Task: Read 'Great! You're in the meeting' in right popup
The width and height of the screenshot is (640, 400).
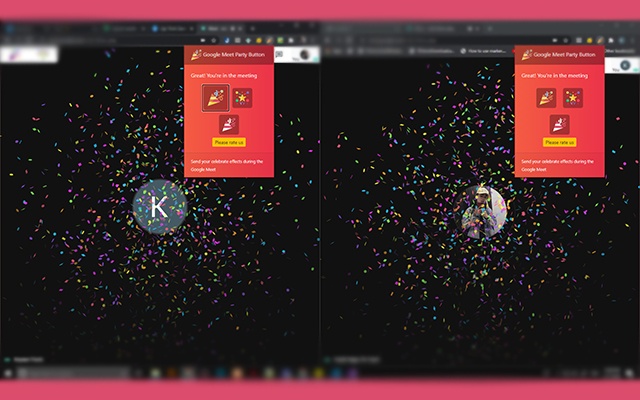Action: 554,76
